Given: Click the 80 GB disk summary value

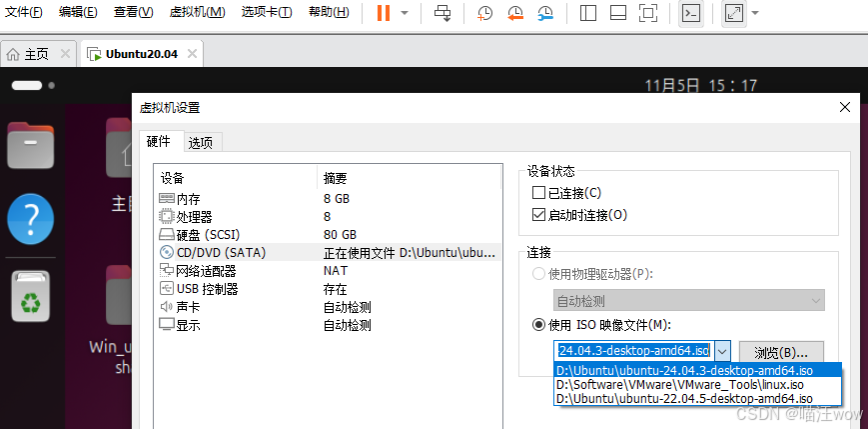Looking at the screenshot, I should click(340, 234).
